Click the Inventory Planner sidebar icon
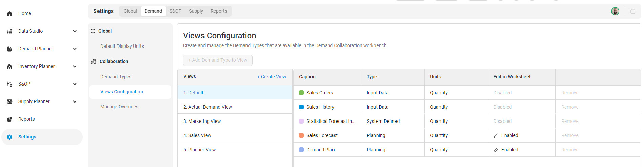 (9, 67)
